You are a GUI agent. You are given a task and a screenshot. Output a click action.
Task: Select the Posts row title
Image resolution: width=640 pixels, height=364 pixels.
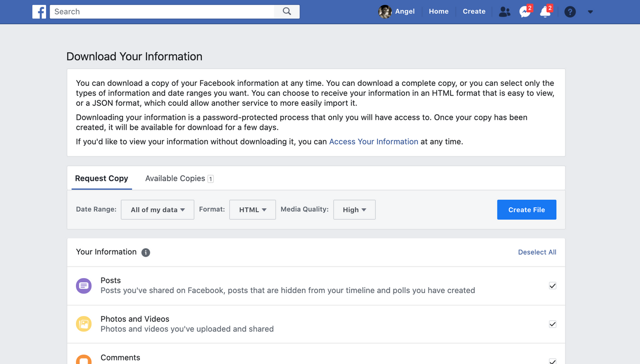110,281
